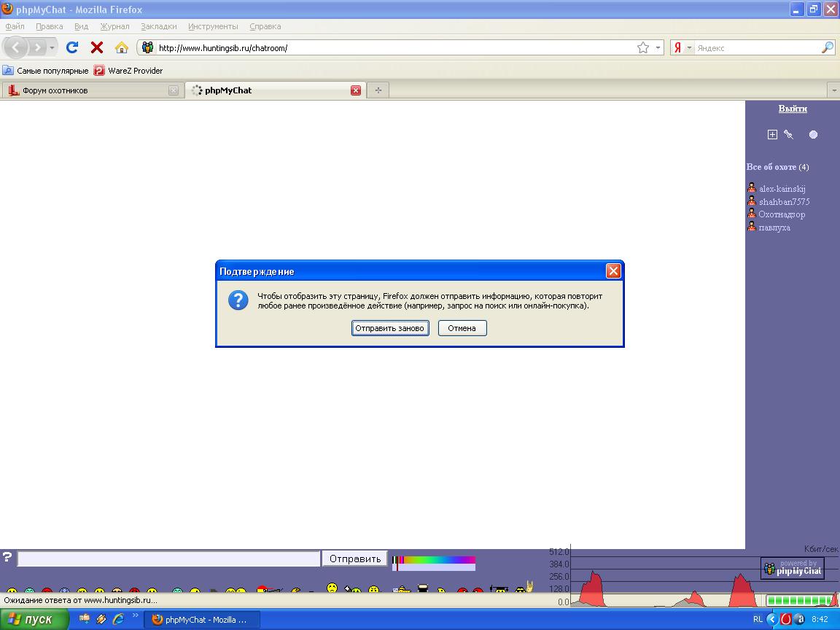This screenshot has width=840, height=630.
Task: Click the plus box icon in chat sidebar
Action: [772, 134]
